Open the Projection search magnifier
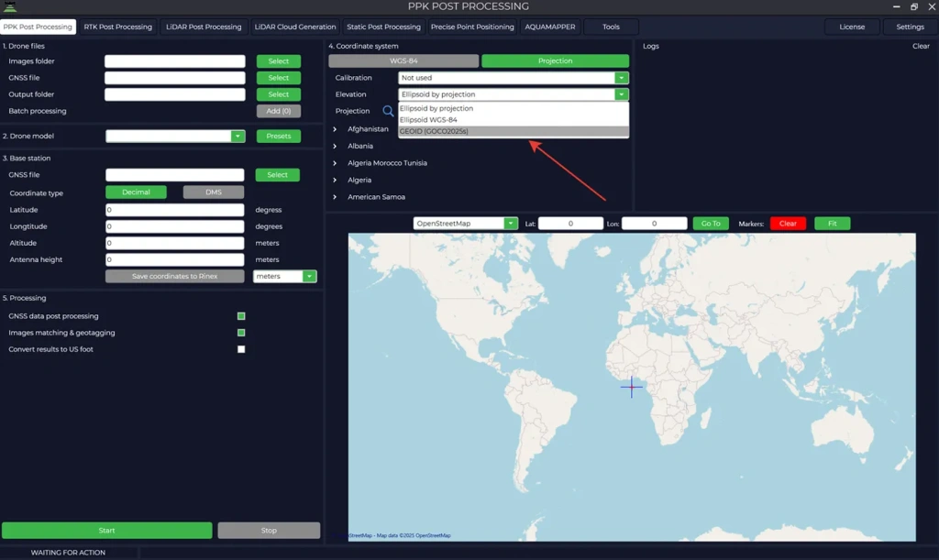The height and width of the screenshot is (560, 939). (390, 111)
